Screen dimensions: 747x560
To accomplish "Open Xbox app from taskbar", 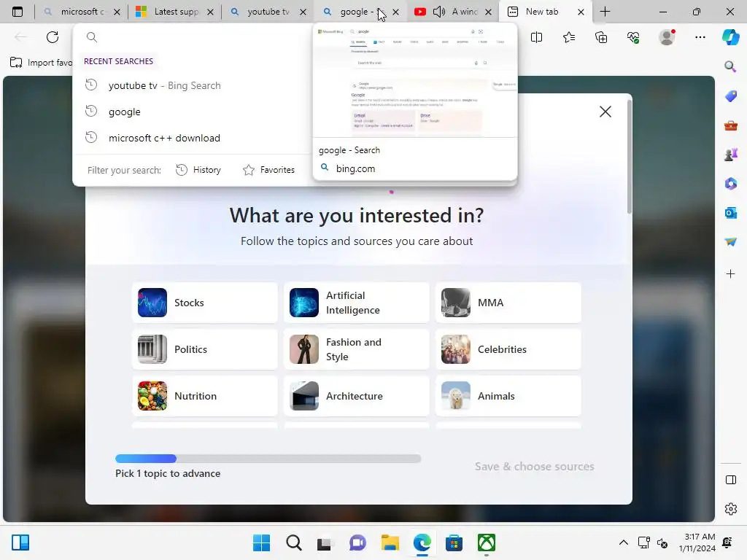I will pos(487,542).
